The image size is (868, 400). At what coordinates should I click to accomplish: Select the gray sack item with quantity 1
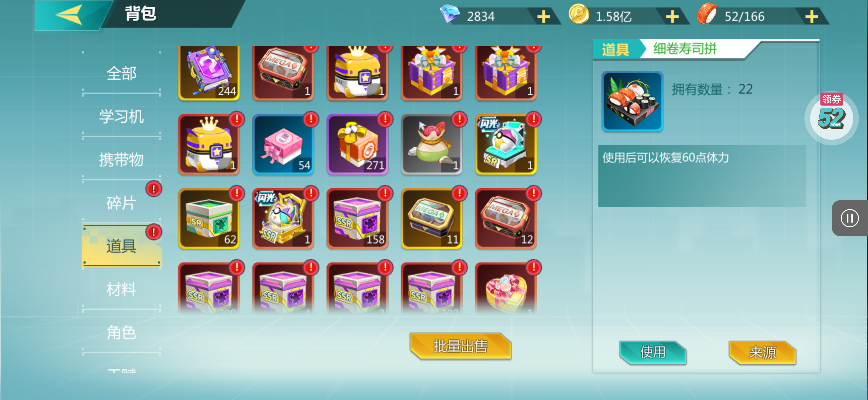(x=432, y=144)
